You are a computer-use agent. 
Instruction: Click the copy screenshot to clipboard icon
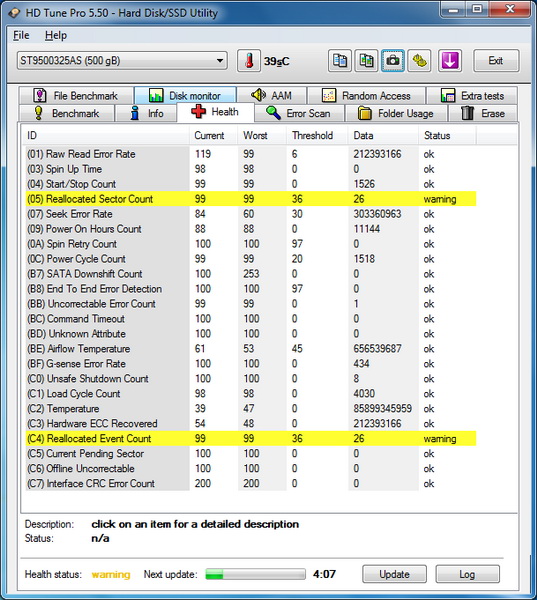[366, 60]
